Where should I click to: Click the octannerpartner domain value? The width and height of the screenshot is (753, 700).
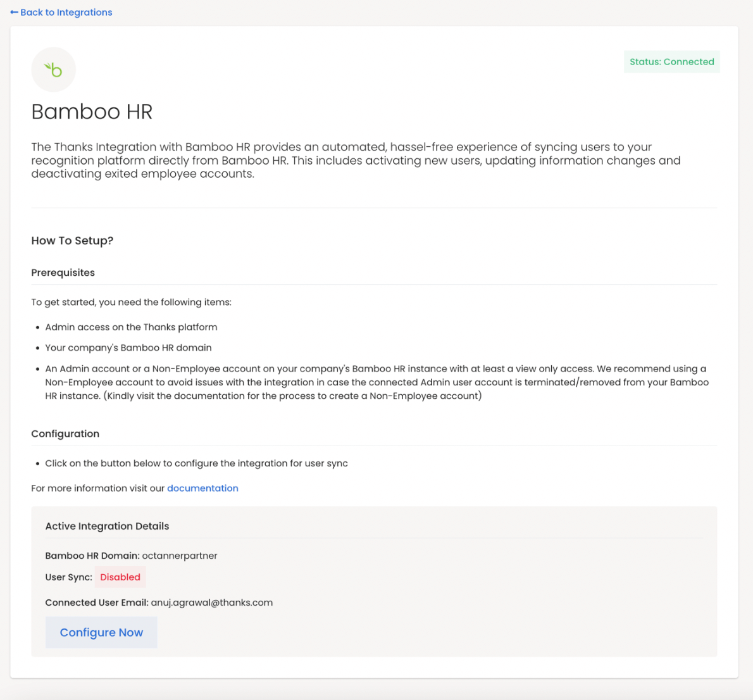pos(180,556)
